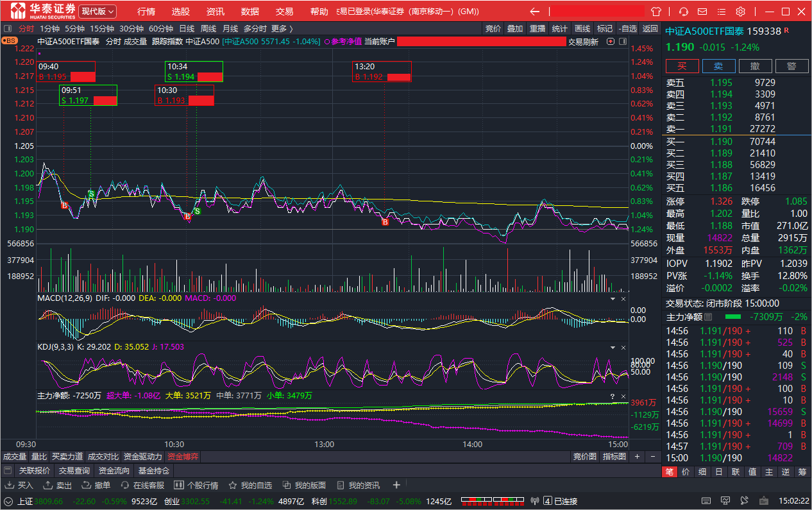Open the skin theme (shirt) icon
This screenshot has height=510, width=812.
pyautogui.click(x=656, y=12)
